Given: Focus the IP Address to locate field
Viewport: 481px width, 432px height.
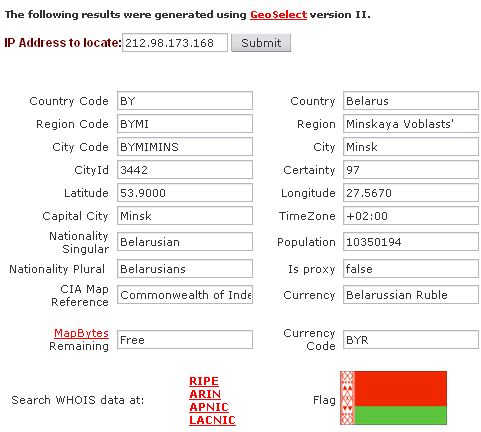Looking at the screenshot, I should pos(175,43).
